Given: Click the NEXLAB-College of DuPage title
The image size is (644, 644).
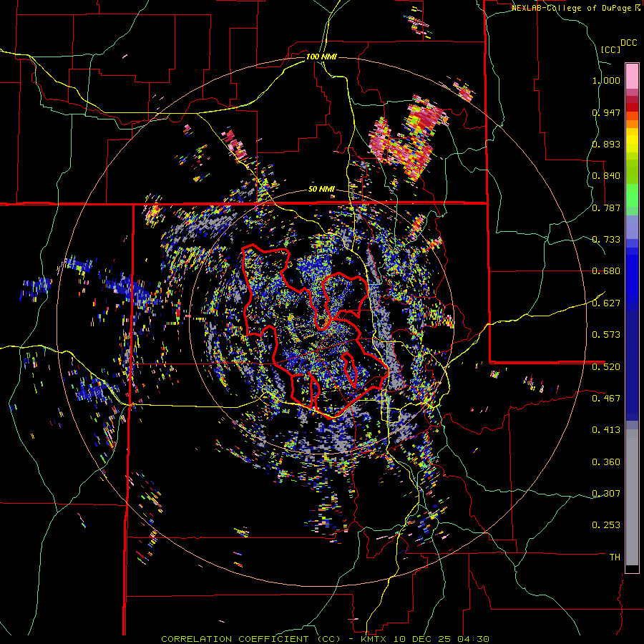Looking at the screenshot, I should coord(571,8).
